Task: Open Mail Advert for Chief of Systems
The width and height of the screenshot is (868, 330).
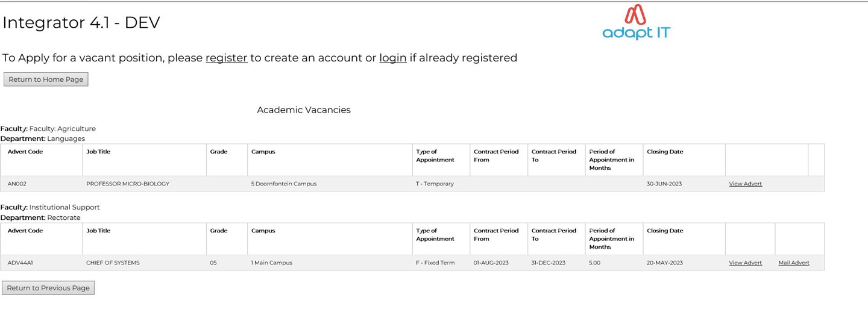Action: tap(793, 263)
